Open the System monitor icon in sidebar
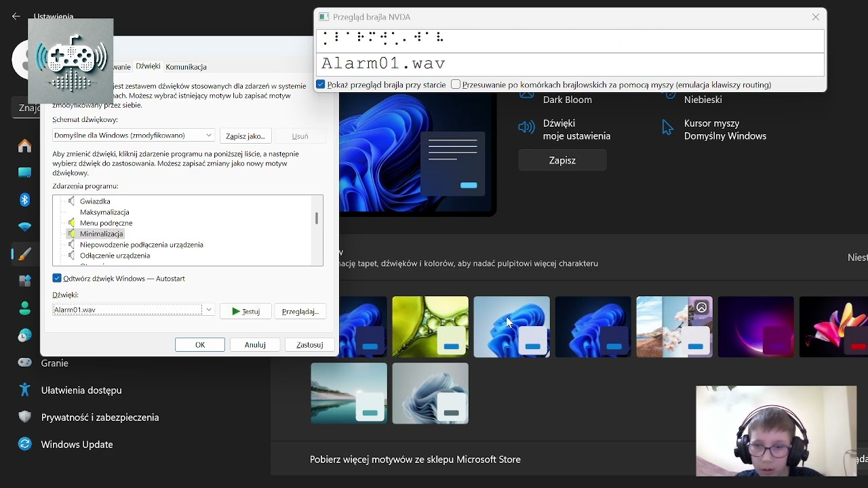The image size is (868, 488). [x=25, y=173]
